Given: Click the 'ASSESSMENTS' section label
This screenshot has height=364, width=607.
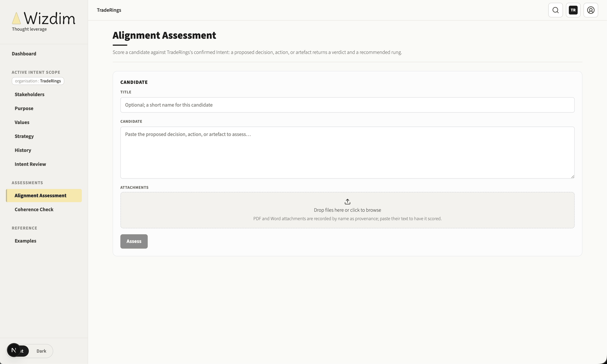Looking at the screenshot, I should [x=27, y=183].
